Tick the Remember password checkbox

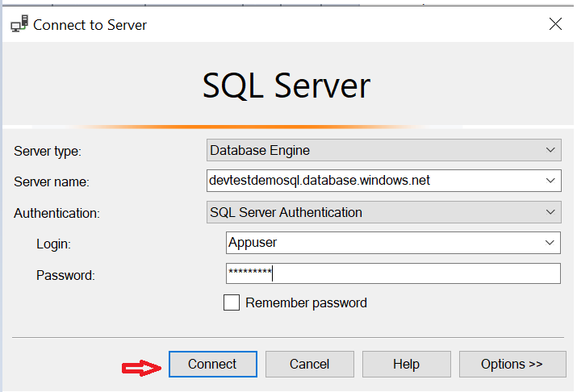click(x=232, y=302)
